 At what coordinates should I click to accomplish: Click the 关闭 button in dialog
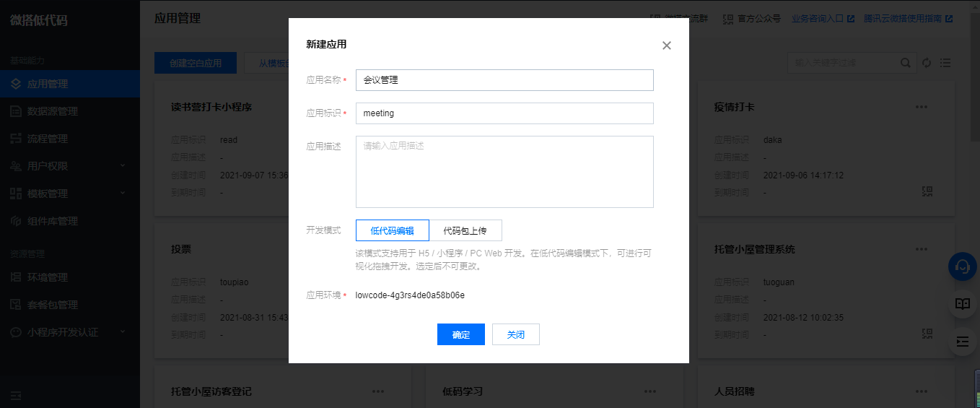[x=515, y=334]
